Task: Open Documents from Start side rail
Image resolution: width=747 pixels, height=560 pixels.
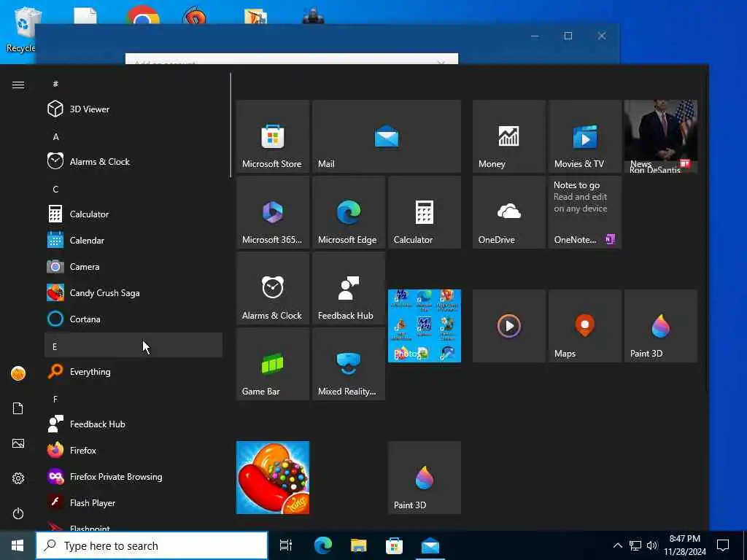Action: 18,408
